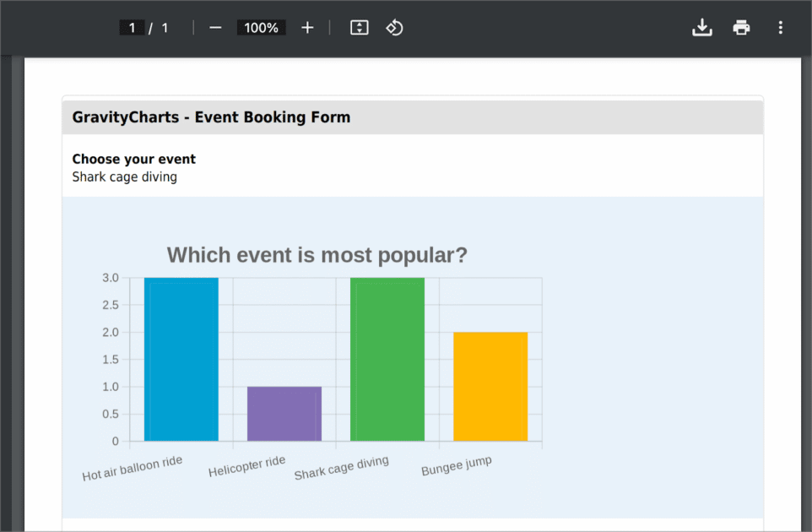Rotate the page counterclockwise
The image size is (812, 532).
pos(394,27)
